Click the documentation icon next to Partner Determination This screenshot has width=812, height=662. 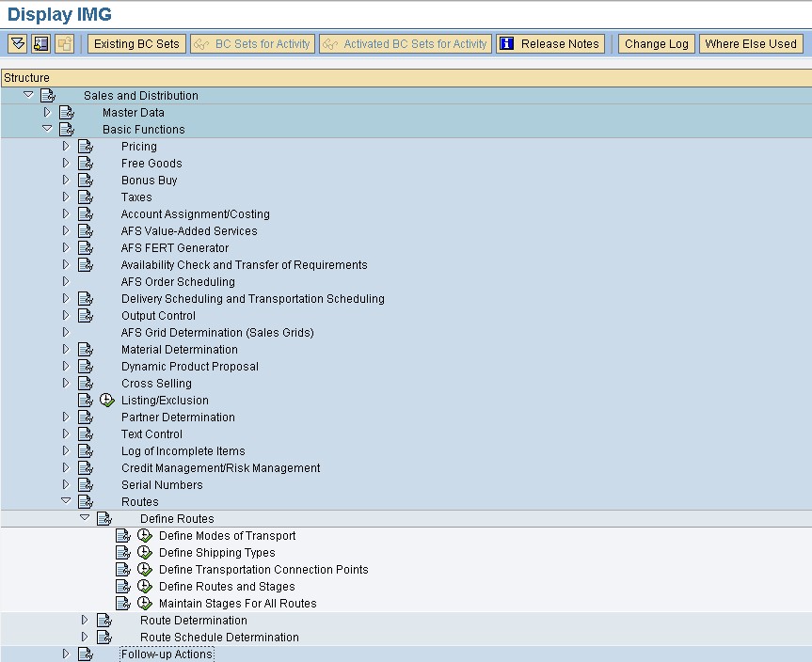point(87,417)
